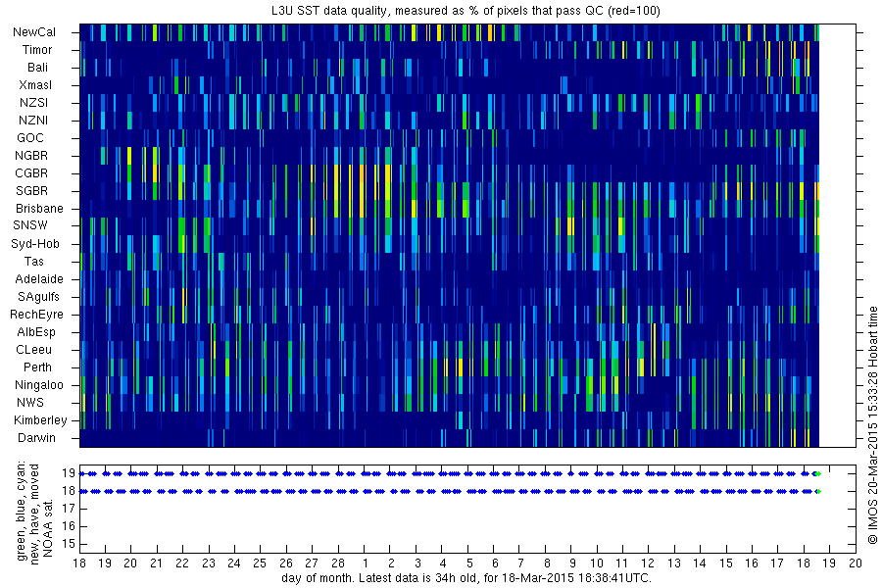Click the NZNI row label
This screenshot has width=882, height=588.
pos(33,120)
